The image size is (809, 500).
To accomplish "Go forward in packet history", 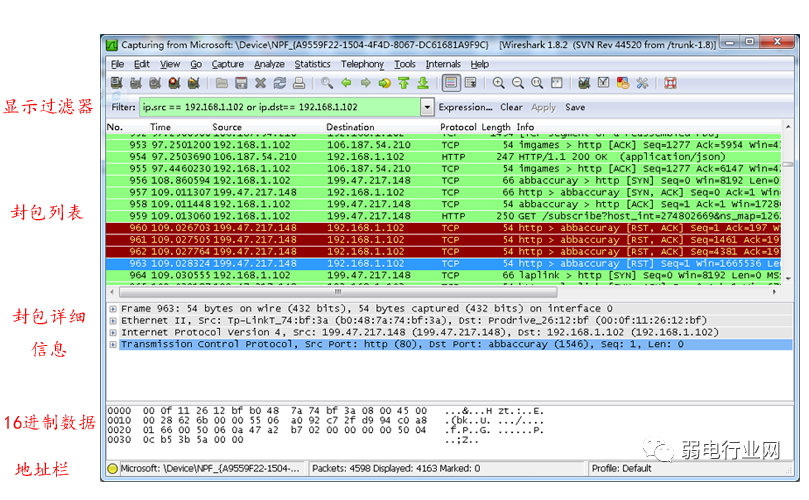I will point(365,83).
